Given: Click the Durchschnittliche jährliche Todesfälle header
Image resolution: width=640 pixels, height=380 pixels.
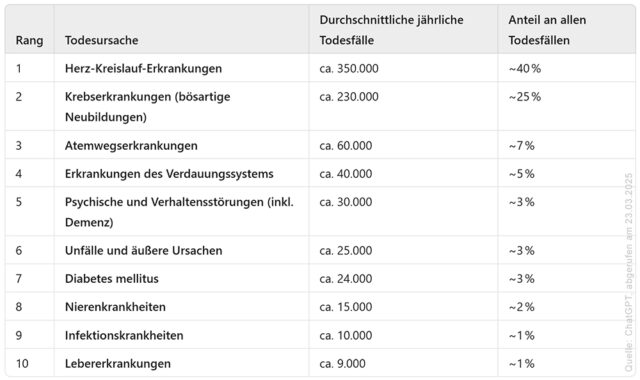Looking at the screenshot, I should (391, 30).
